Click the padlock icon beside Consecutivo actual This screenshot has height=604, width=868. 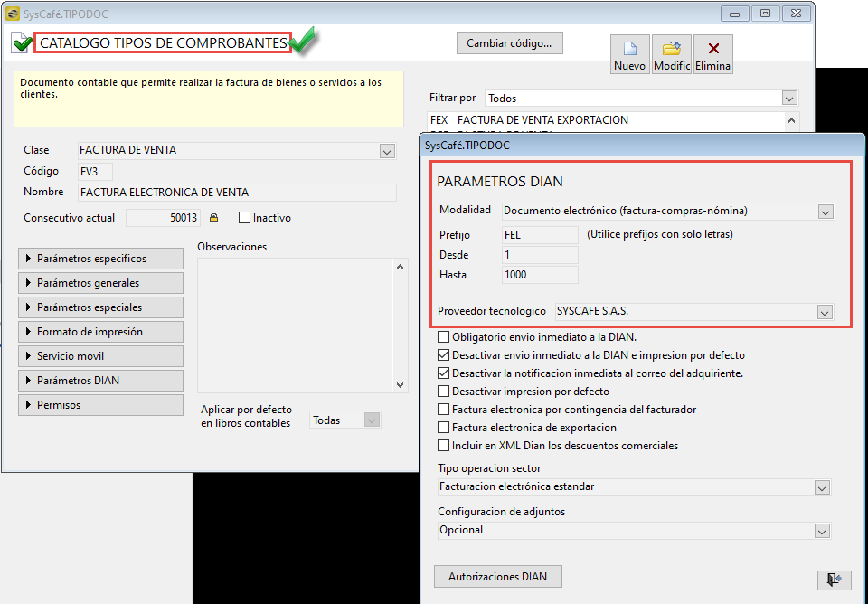click(213, 218)
